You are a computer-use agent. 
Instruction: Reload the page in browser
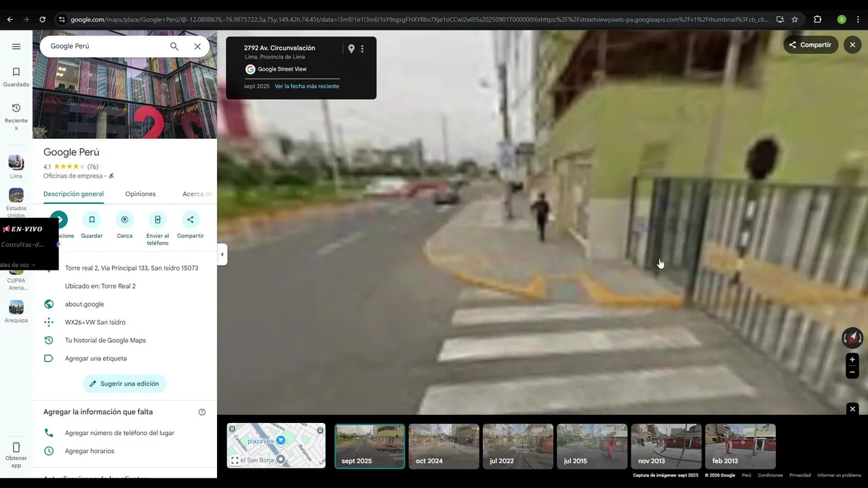point(42,20)
